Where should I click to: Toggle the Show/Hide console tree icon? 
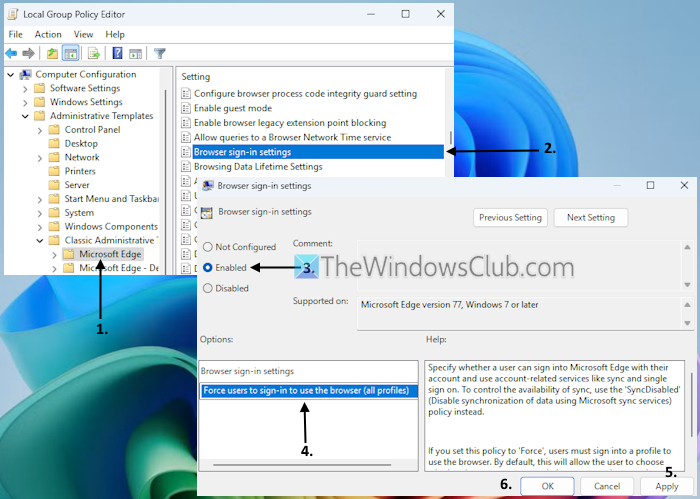(x=71, y=54)
